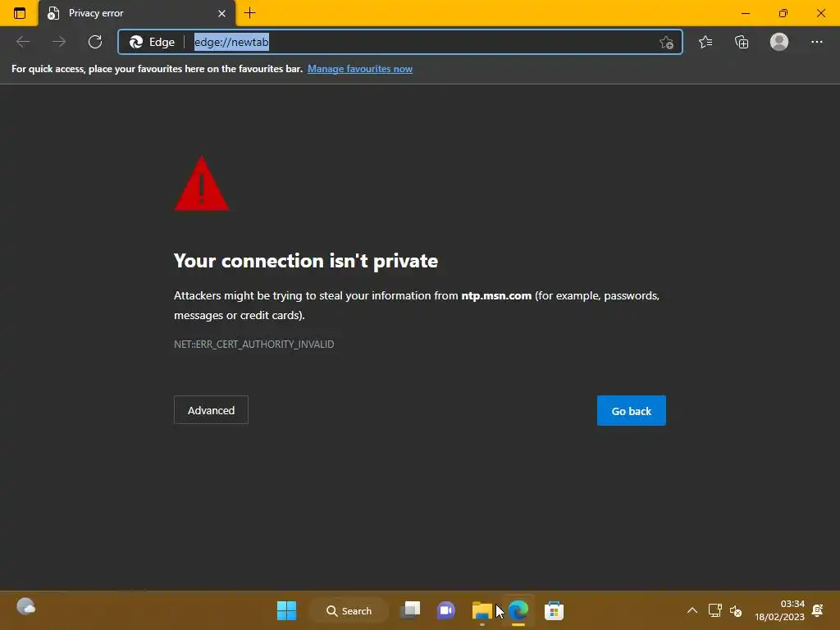Viewport: 840px width, 630px height.
Task: Click Manage favourites now link
Action: [360, 69]
